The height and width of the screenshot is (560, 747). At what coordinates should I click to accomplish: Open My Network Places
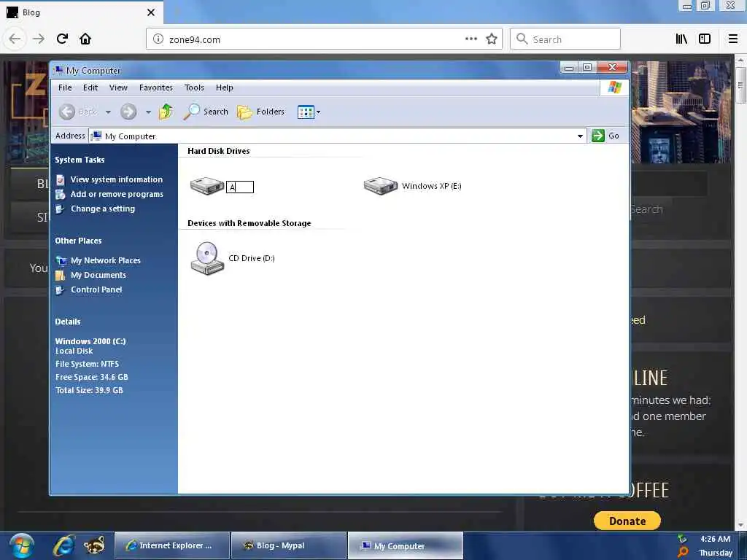click(106, 260)
